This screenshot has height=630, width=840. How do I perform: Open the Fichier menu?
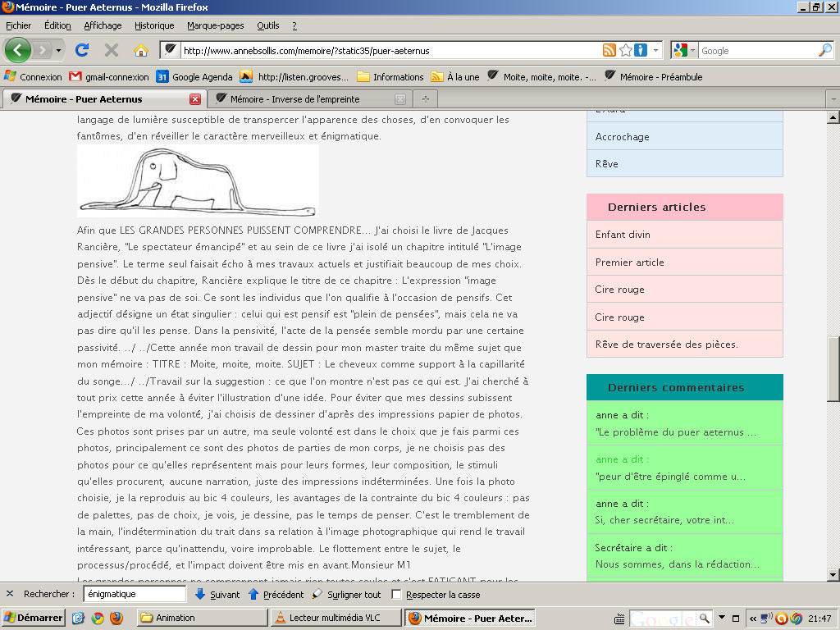click(18, 25)
